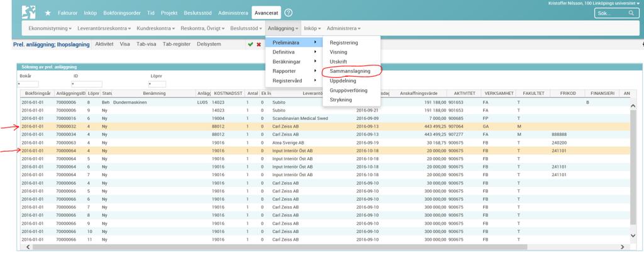Open the Delsystem menu
Image resolution: width=644 pixels, height=256 pixels.
coord(209,44)
